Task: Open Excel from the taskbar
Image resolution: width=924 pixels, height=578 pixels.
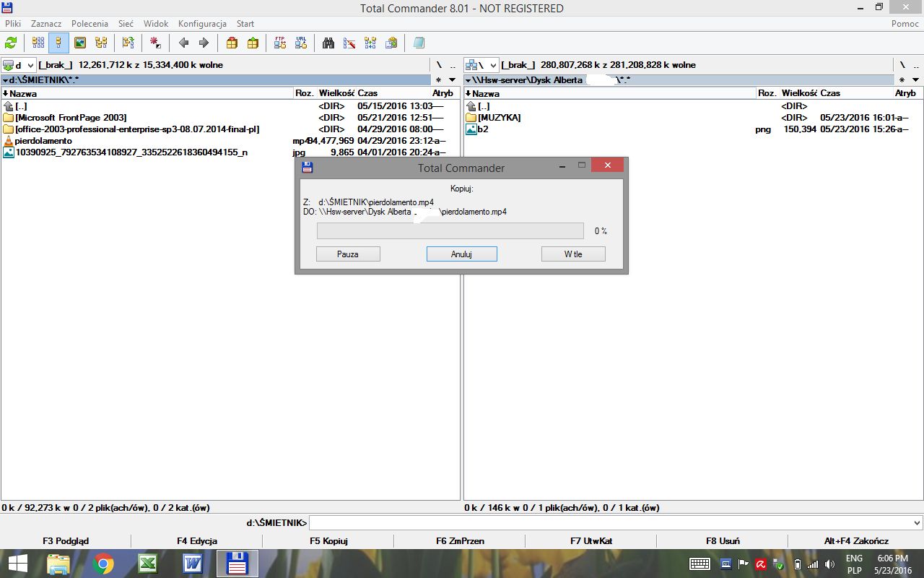Action: tap(148, 564)
